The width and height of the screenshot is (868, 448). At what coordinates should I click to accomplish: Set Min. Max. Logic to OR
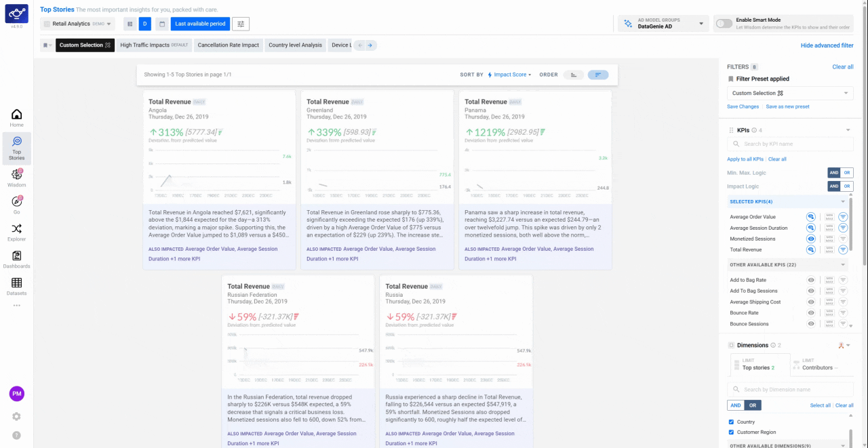point(847,173)
